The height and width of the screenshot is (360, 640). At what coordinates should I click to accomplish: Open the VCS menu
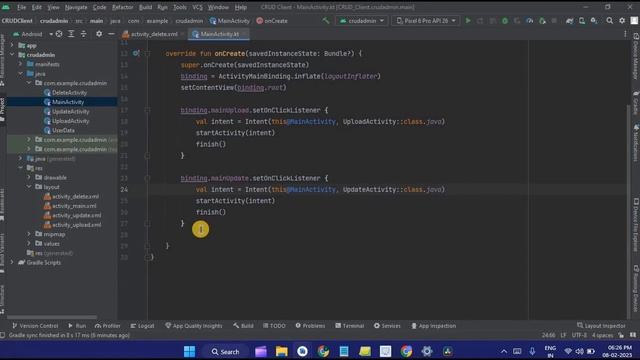tap(198, 7)
